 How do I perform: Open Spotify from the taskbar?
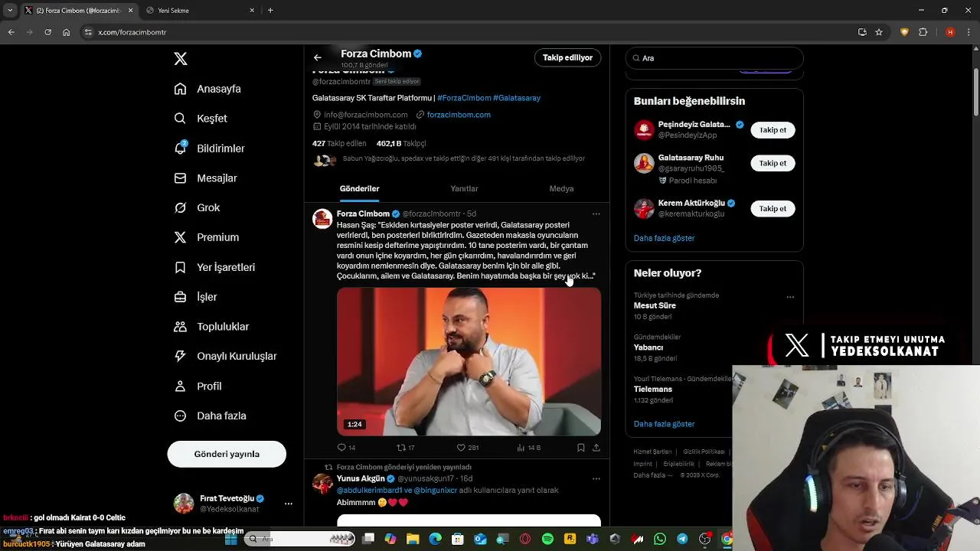547,540
